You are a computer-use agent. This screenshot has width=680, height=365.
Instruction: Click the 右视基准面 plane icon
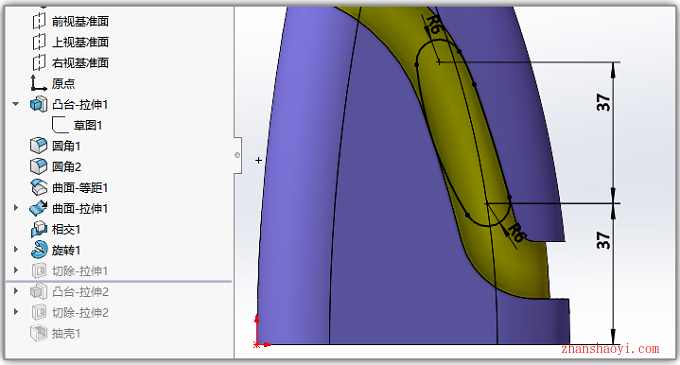[x=39, y=63]
